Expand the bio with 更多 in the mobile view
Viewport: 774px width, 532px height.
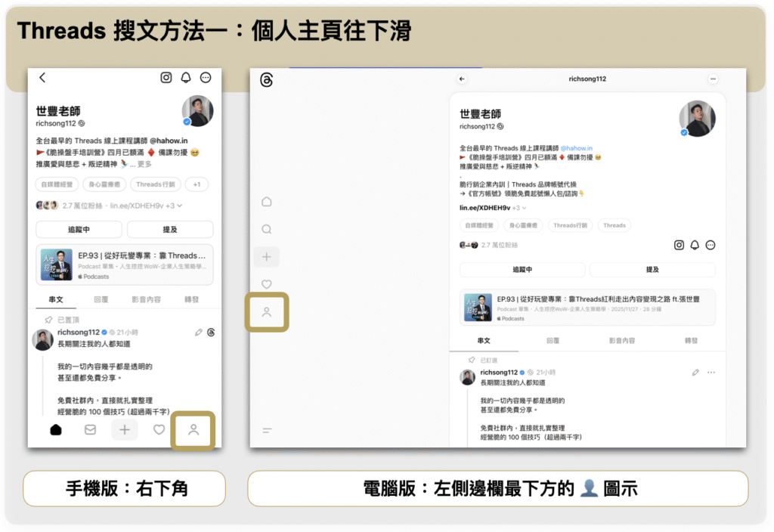[144, 164]
